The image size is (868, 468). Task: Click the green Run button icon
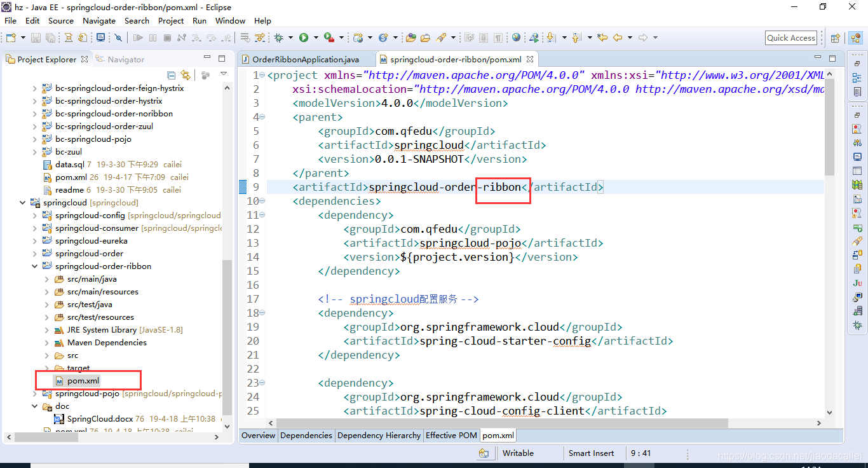[x=304, y=38]
